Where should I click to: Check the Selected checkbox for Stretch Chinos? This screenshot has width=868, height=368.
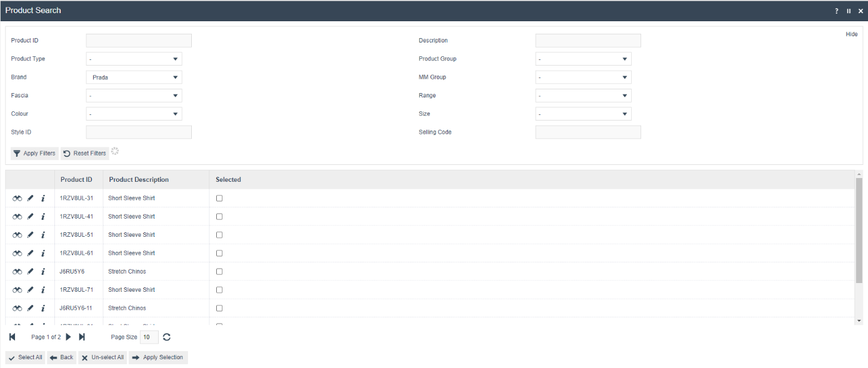[219, 271]
